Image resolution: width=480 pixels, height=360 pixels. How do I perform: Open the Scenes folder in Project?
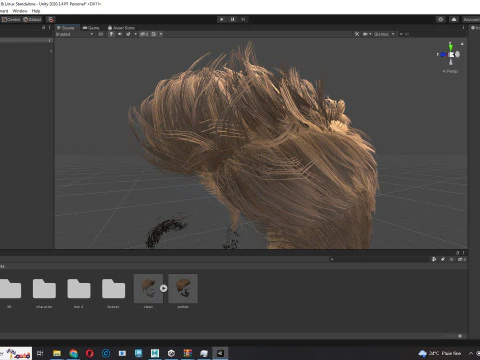113,289
